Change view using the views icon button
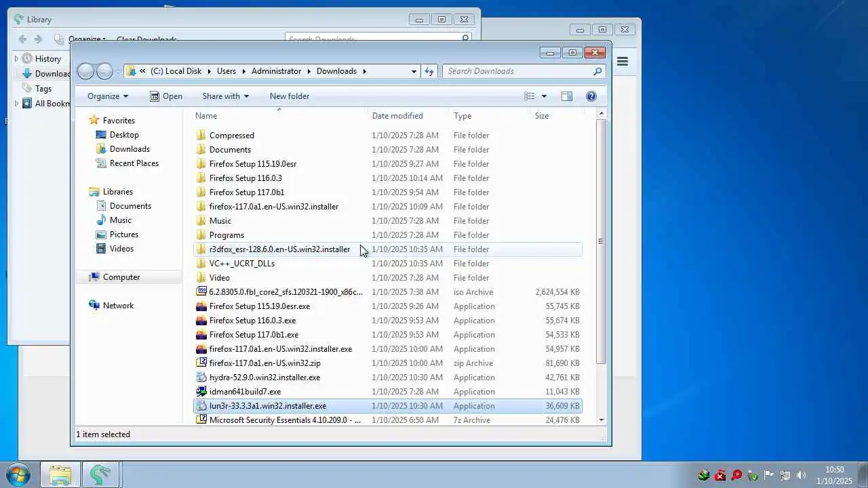Screen dimensions: 868x488 (x=530, y=96)
